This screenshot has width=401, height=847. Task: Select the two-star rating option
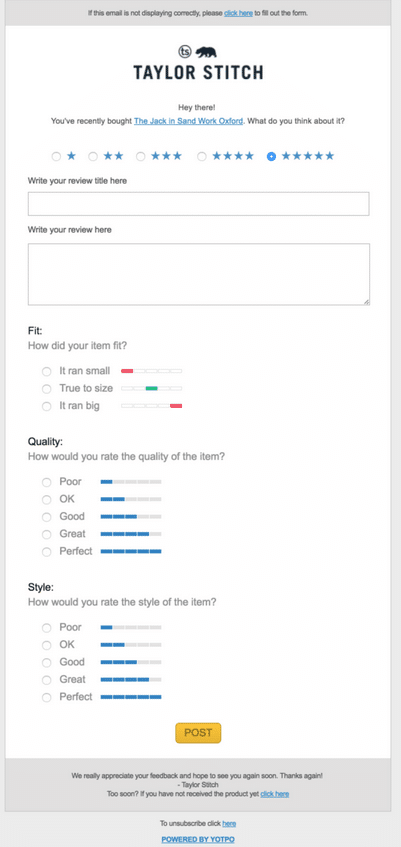(93, 157)
